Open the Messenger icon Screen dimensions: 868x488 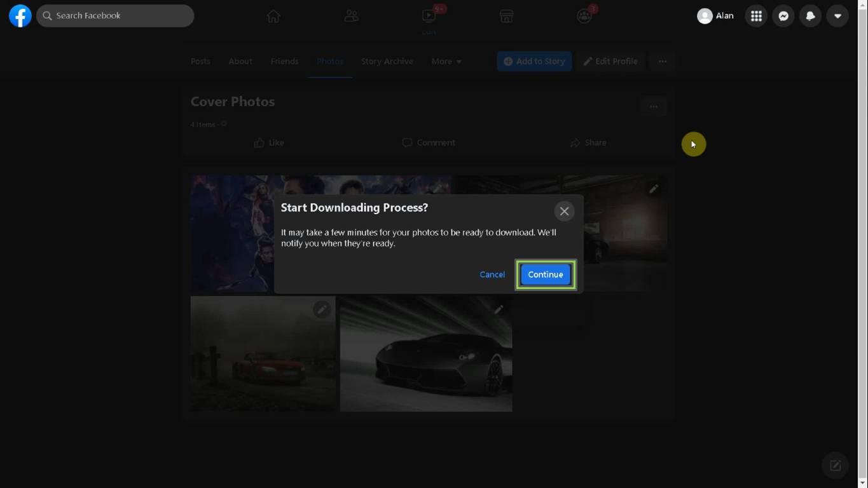click(783, 16)
